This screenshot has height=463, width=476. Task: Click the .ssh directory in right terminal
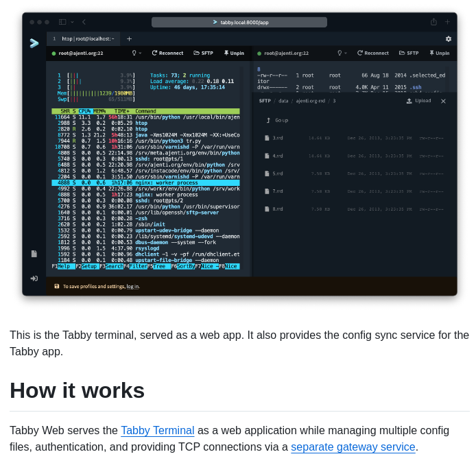coord(415,87)
